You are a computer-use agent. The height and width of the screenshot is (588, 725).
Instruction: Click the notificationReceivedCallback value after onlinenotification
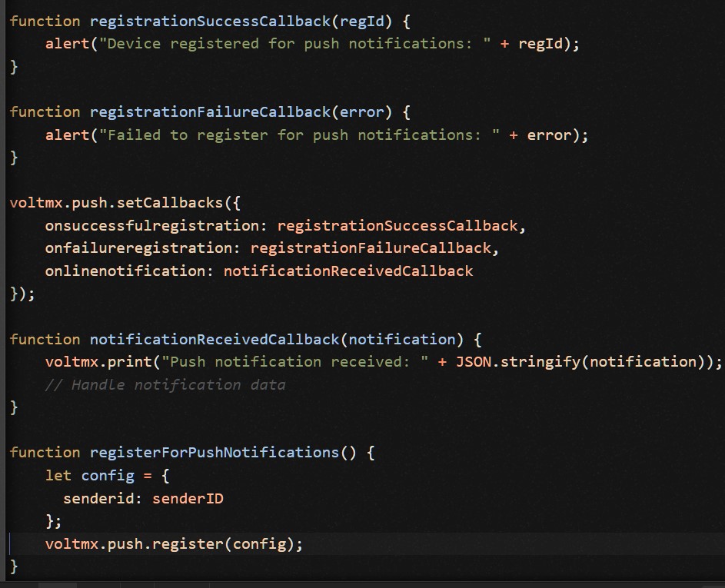[348, 271]
